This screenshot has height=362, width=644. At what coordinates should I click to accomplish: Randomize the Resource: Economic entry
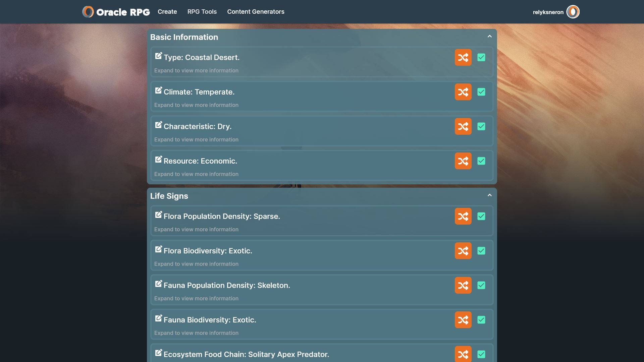[x=463, y=161]
